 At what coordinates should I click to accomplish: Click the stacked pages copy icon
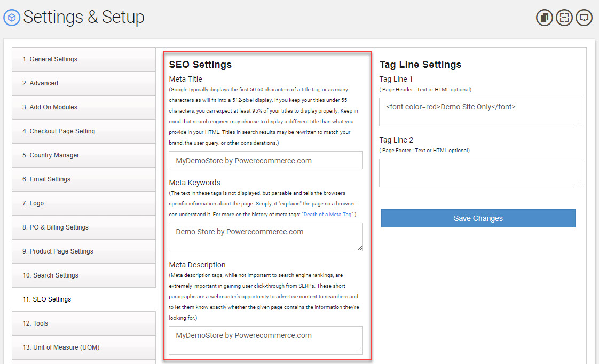(x=544, y=18)
